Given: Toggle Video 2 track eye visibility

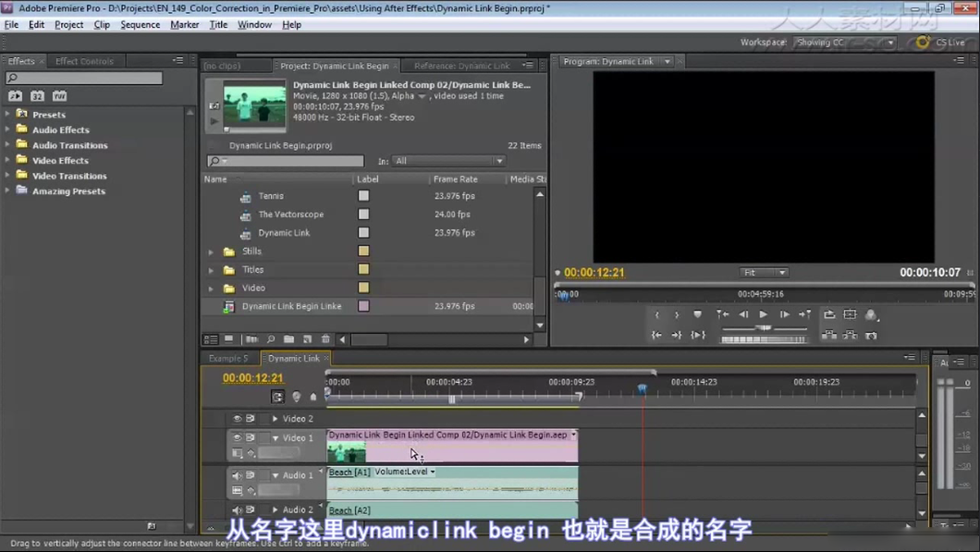Looking at the screenshot, I should pos(237,418).
